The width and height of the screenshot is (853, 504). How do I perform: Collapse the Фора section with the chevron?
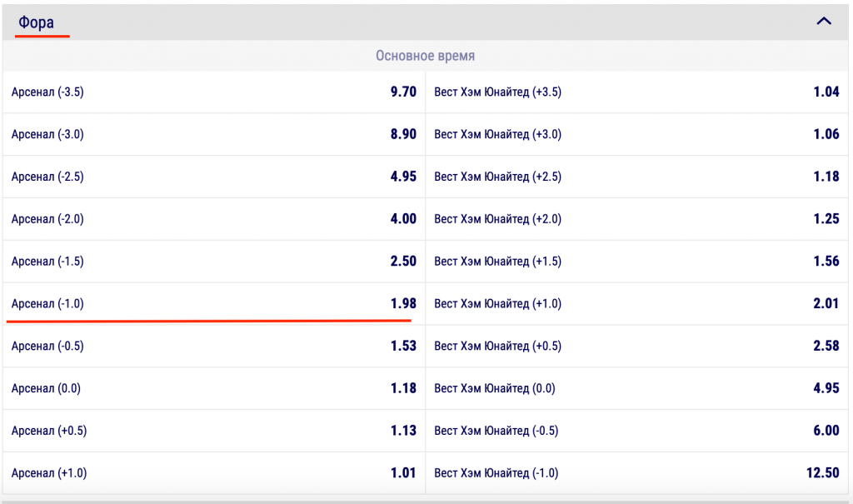tap(824, 21)
